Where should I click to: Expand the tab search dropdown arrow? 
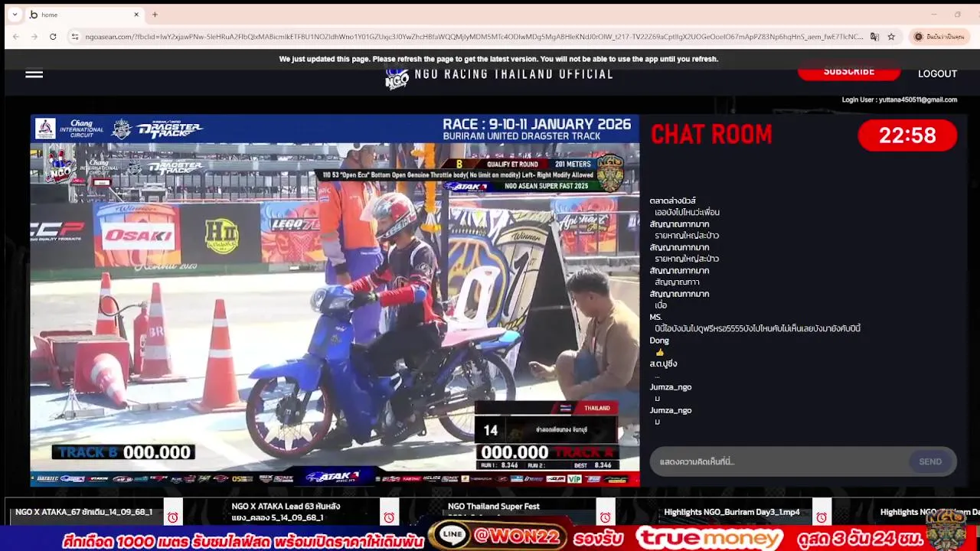click(15, 15)
